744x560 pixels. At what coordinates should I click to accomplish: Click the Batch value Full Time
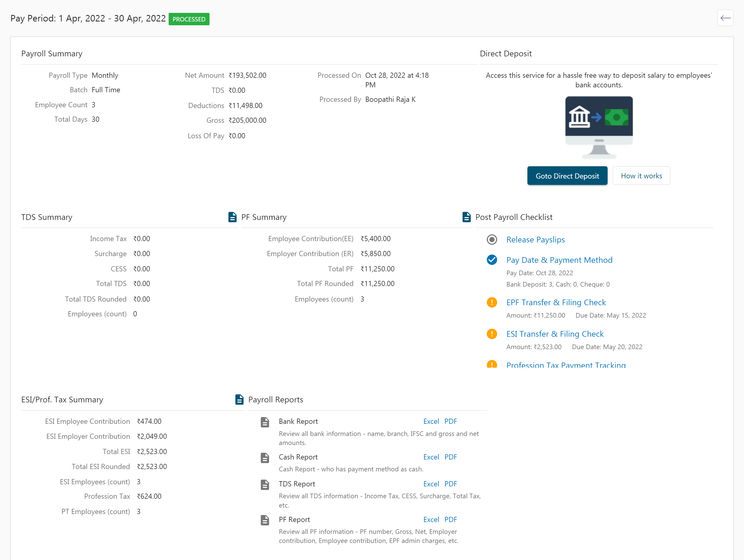[106, 90]
